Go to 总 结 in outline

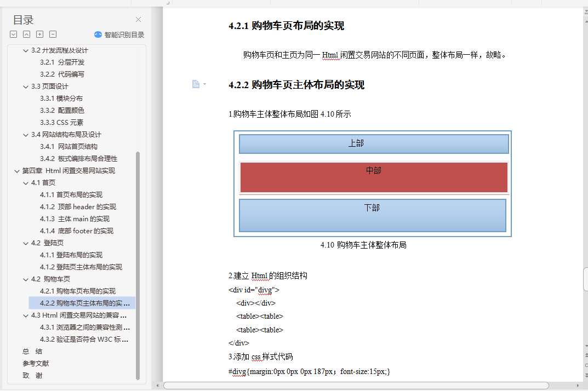32,351
